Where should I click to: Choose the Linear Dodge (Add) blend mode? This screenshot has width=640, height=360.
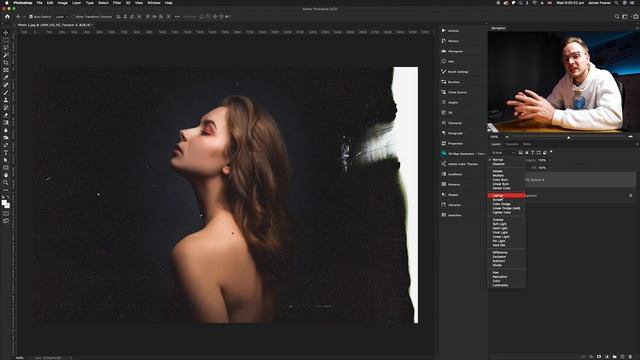coord(506,208)
